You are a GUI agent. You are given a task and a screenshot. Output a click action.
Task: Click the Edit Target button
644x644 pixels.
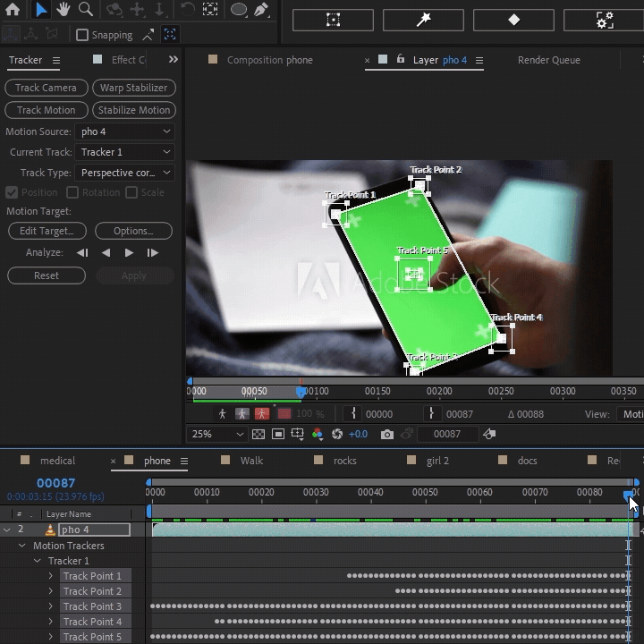tap(47, 231)
